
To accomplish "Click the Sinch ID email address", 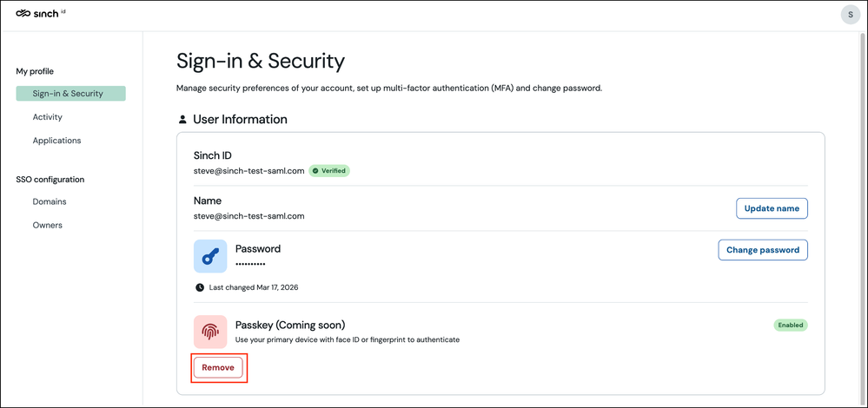I will tap(249, 171).
